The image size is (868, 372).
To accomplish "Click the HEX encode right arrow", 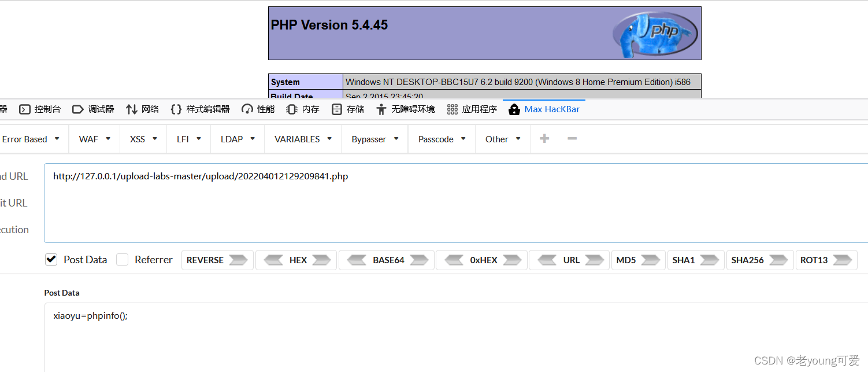I will 321,260.
